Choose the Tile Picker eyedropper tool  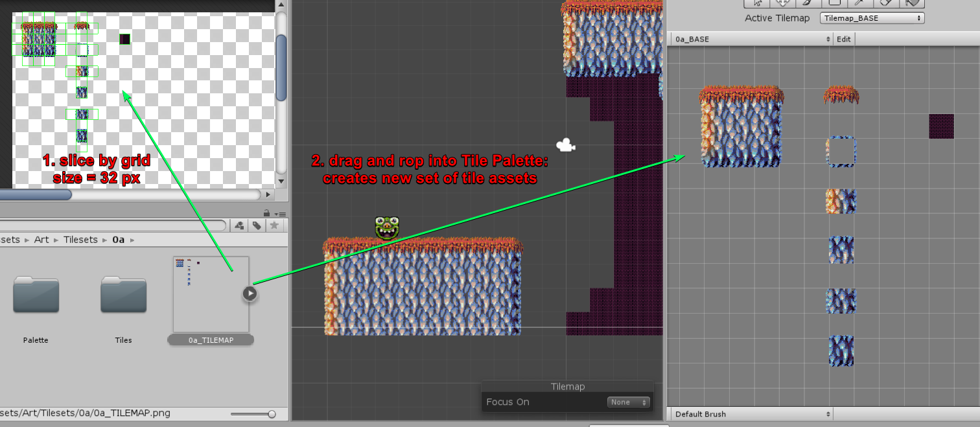click(860, 3)
